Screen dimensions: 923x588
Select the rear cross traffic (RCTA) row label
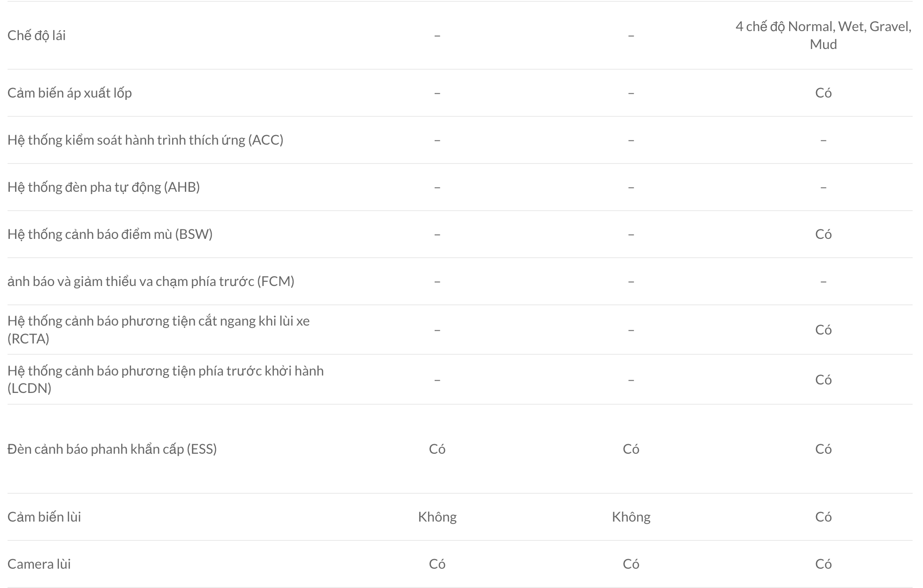(x=158, y=329)
